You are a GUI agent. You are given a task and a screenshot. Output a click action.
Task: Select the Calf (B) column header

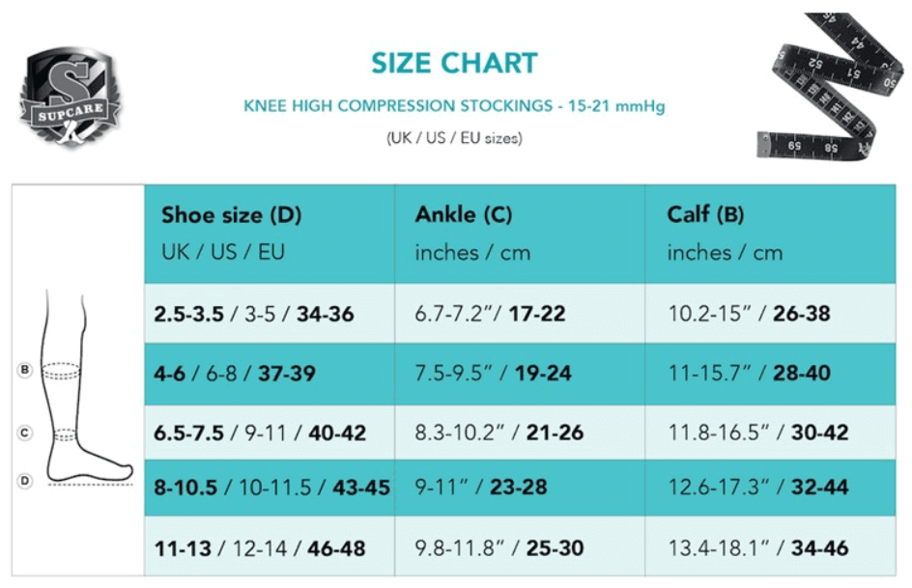click(770, 234)
